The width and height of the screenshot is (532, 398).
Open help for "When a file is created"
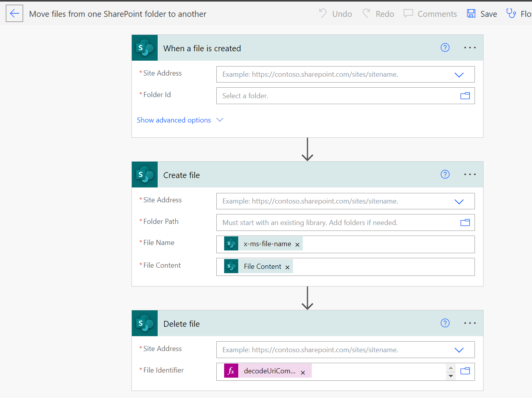point(445,47)
